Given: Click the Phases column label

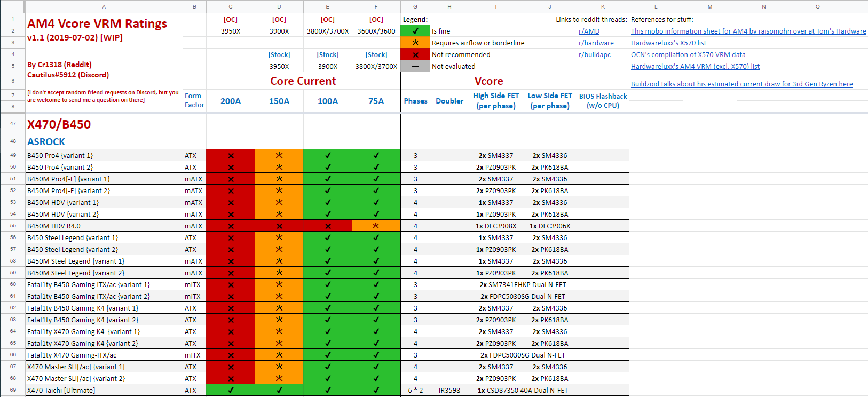Looking at the screenshot, I should tap(415, 101).
